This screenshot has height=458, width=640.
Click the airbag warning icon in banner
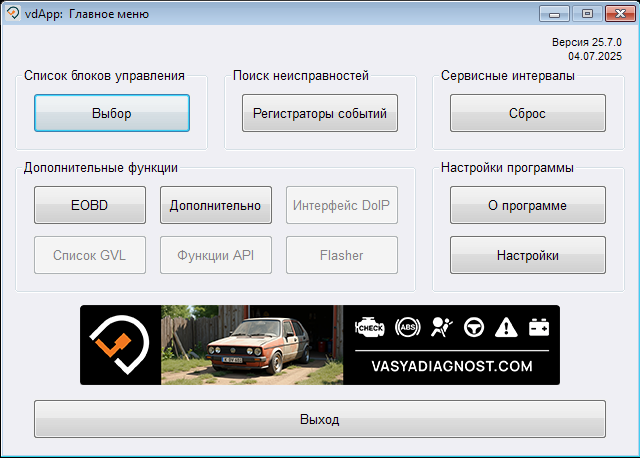click(439, 327)
